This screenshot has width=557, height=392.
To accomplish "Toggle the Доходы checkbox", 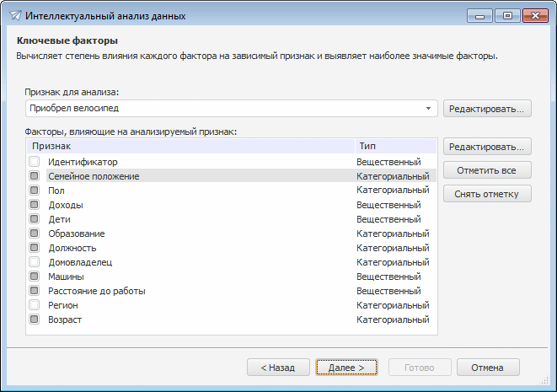I will pyautogui.click(x=35, y=205).
